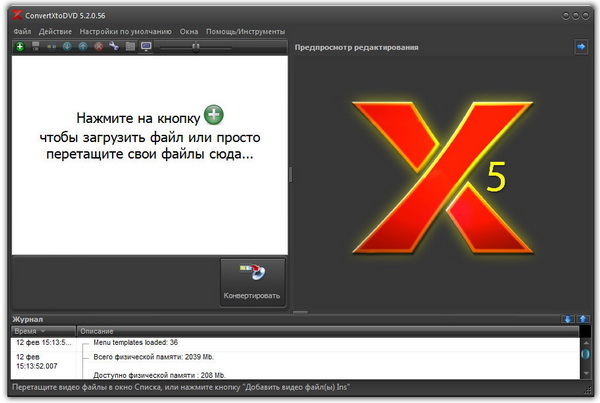This screenshot has width=600, height=403.
Task: Open the Действие menu
Action: pos(55,32)
